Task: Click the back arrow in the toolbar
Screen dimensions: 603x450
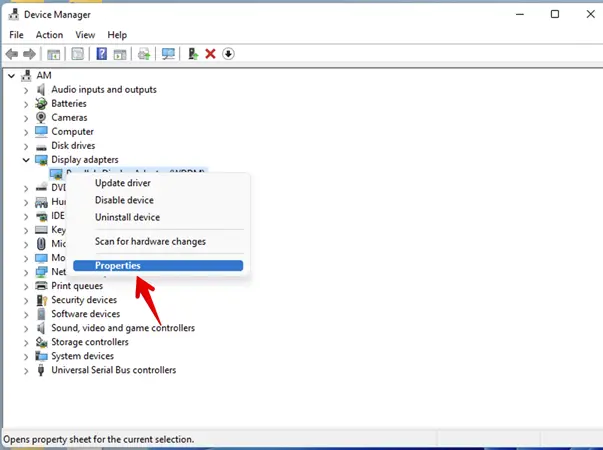Action: point(12,54)
